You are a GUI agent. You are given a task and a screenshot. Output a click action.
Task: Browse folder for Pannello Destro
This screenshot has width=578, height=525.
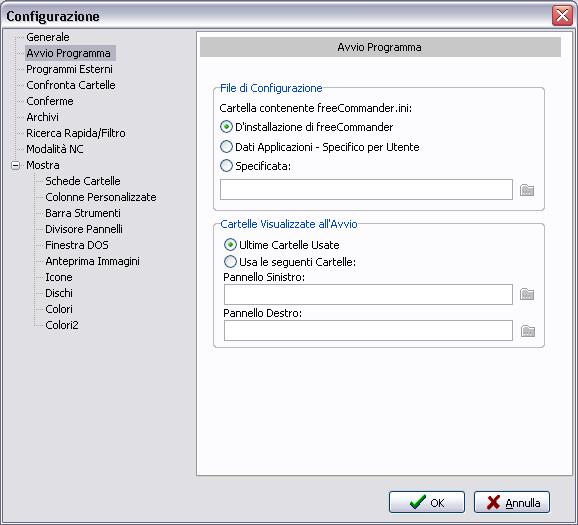528,331
